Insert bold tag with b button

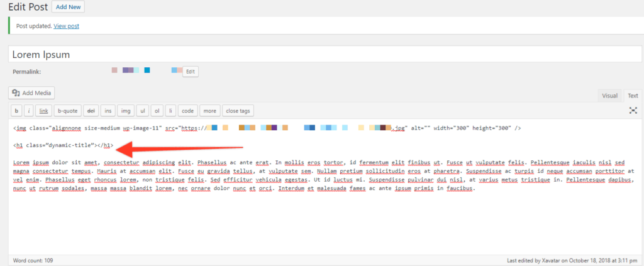point(16,111)
